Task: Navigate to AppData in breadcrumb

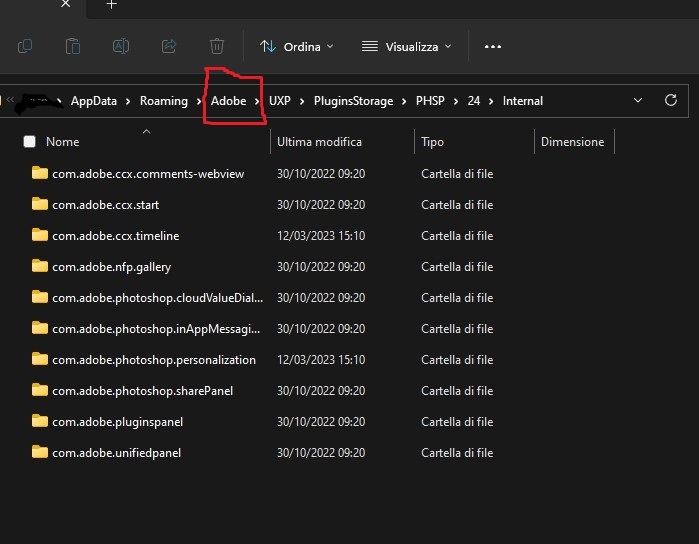Action: pyautogui.click(x=94, y=101)
